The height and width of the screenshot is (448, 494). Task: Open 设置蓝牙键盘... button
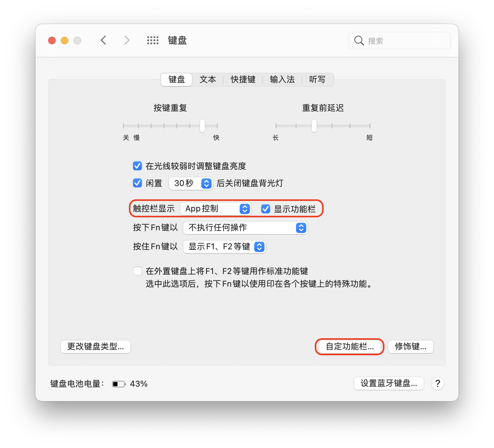(x=389, y=383)
